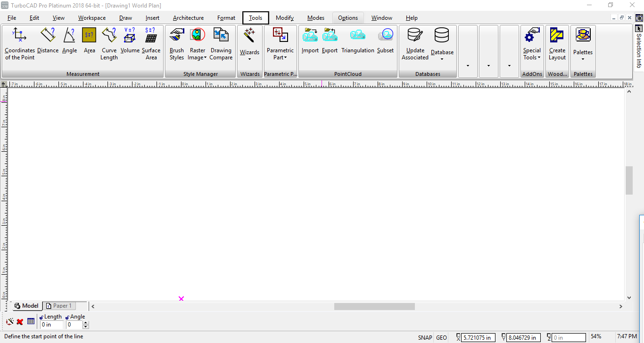Open the Create Layout tool

[557, 43]
